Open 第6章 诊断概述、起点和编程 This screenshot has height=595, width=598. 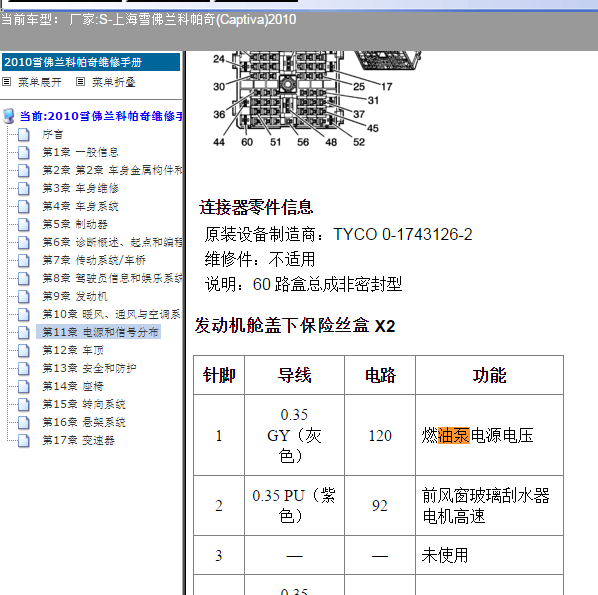point(112,242)
